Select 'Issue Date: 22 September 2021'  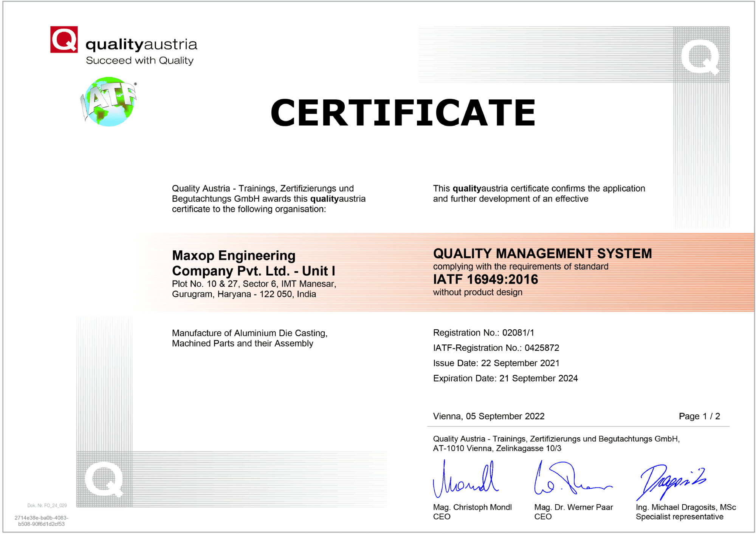496,363
